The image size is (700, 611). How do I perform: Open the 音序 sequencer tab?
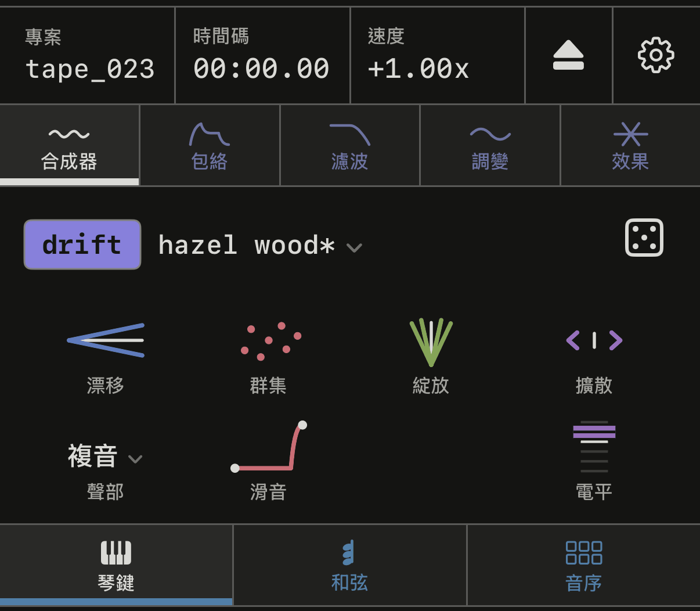pos(584,565)
